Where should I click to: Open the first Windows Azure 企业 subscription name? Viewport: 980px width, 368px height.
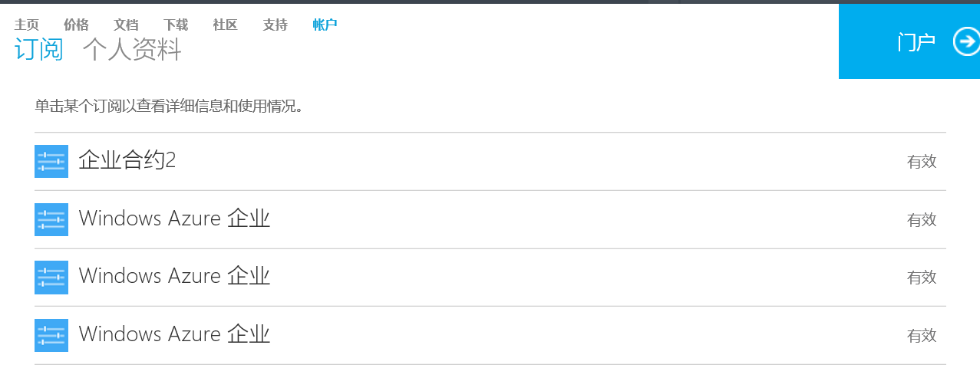point(174,219)
